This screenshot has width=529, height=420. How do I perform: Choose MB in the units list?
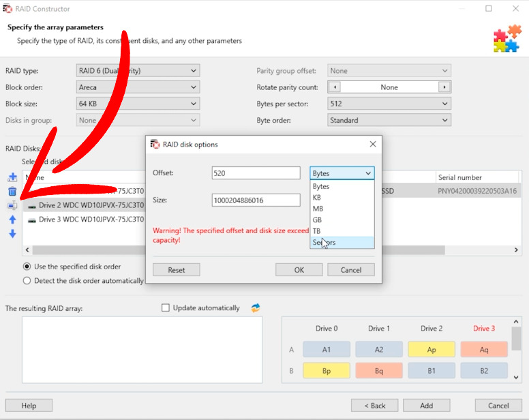[342, 209]
